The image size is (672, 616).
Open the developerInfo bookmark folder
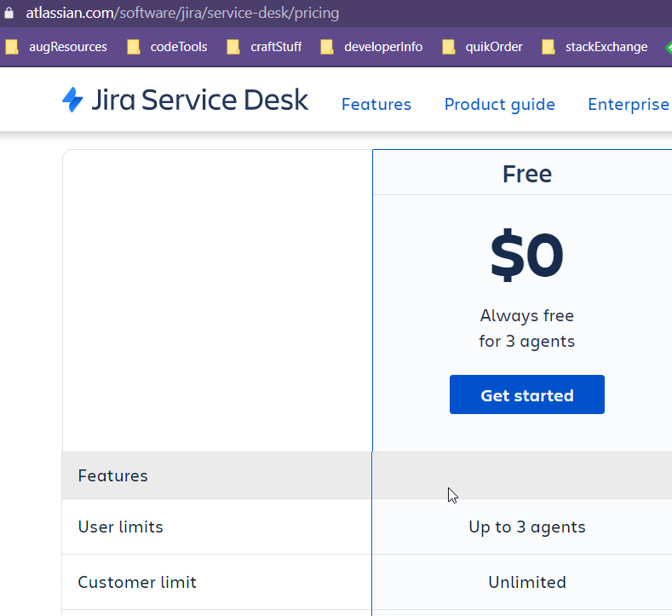coord(371,47)
